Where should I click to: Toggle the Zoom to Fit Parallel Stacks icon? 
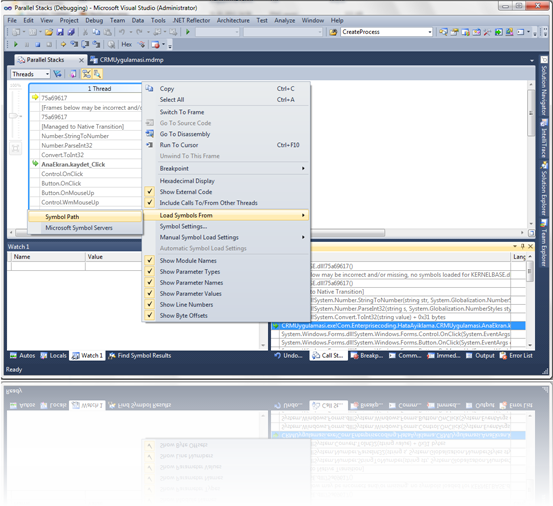point(97,74)
